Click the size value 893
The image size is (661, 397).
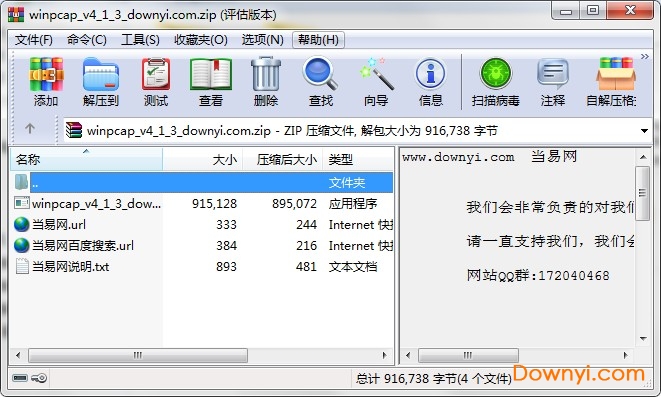(226, 267)
